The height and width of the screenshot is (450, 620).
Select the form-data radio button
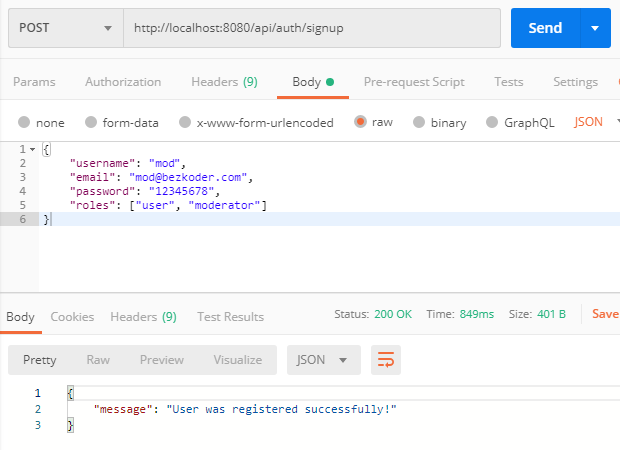[x=91, y=122]
